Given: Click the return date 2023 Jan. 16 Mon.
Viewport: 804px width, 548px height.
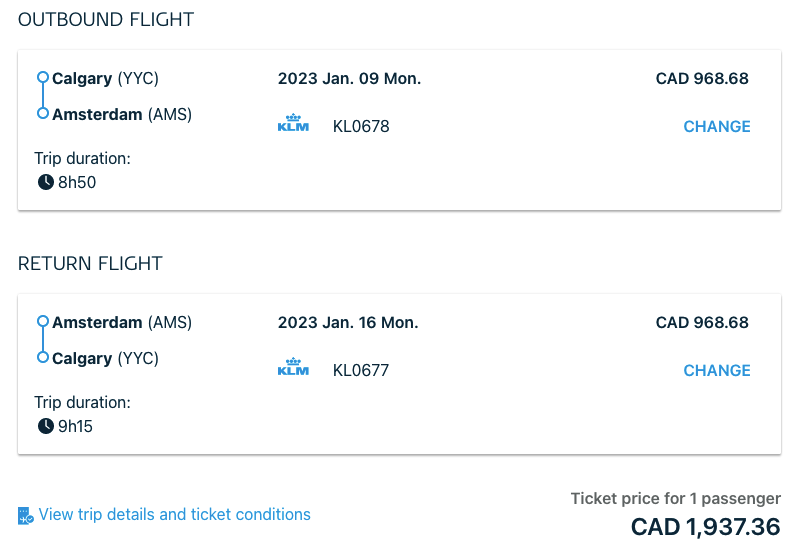Looking at the screenshot, I should [348, 322].
